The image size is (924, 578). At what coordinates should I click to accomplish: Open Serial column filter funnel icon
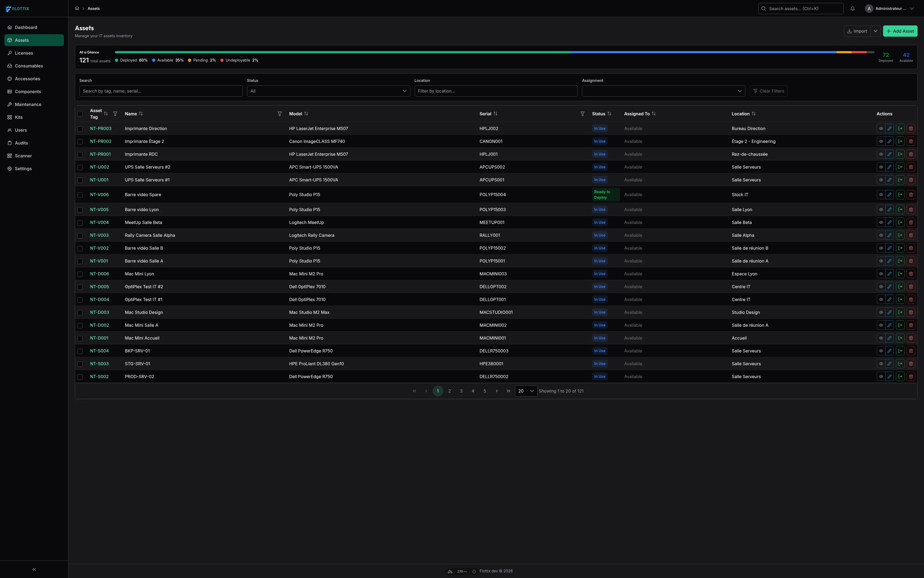pyautogui.click(x=582, y=114)
